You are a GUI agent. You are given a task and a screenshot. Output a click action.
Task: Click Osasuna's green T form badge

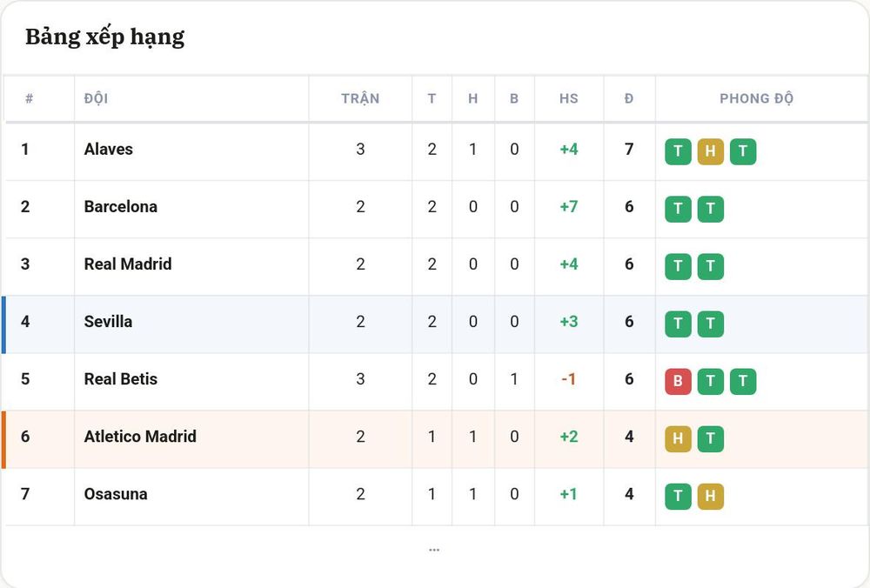click(x=678, y=496)
